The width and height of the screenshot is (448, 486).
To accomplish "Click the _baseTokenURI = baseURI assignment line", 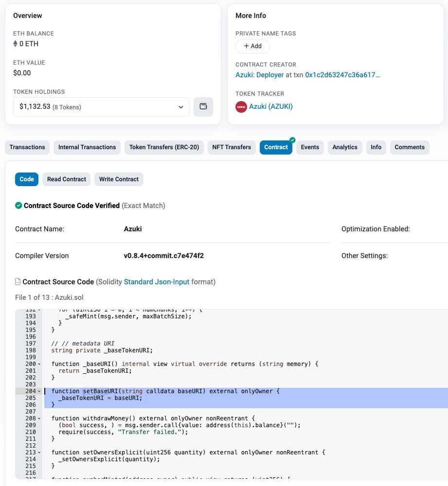I will (101, 398).
